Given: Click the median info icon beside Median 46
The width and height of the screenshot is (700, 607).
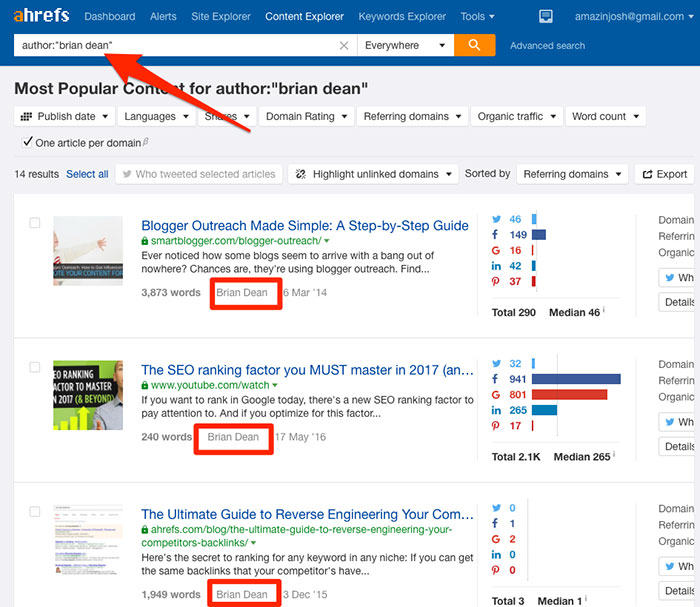Looking at the screenshot, I should [604, 309].
